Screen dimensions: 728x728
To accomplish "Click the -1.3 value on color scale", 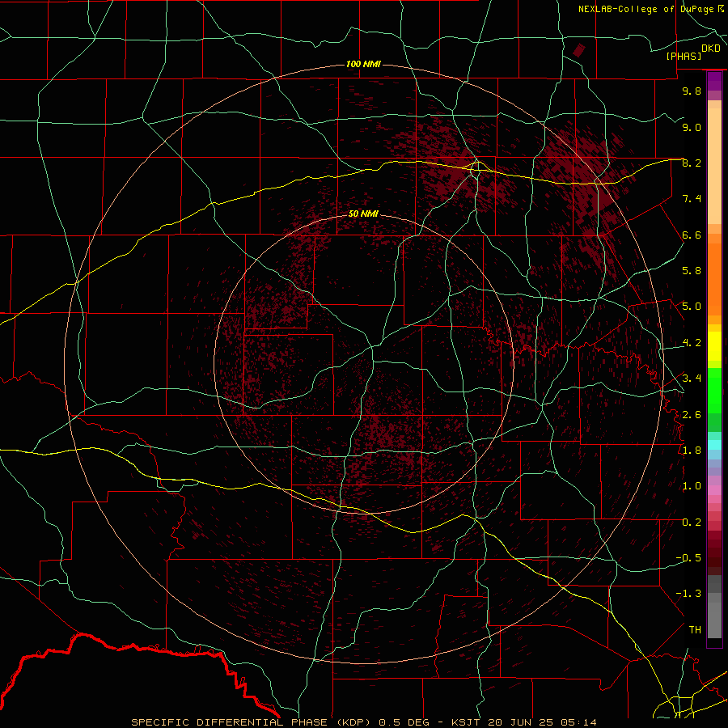I will [688, 594].
